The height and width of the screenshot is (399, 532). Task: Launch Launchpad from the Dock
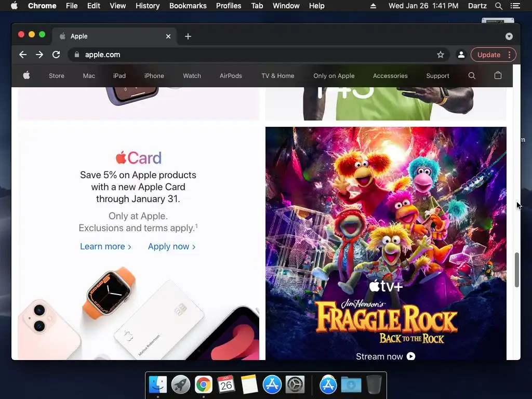(x=180, y=385)
